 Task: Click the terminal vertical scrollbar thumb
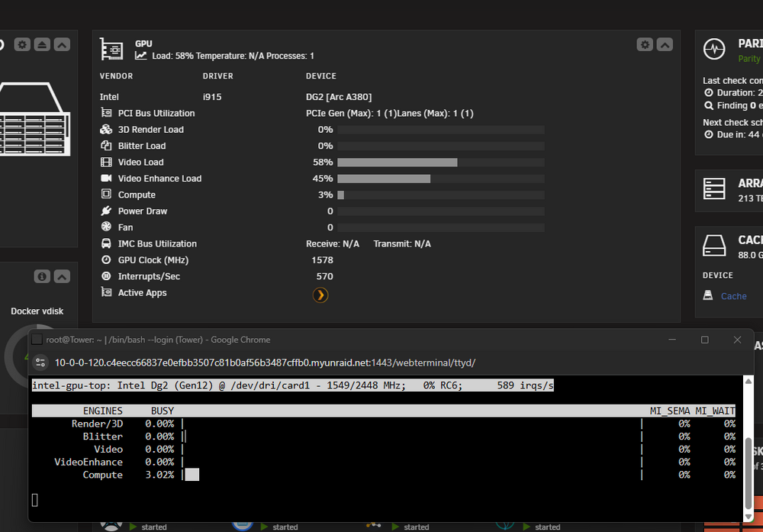tap(749, 473)
